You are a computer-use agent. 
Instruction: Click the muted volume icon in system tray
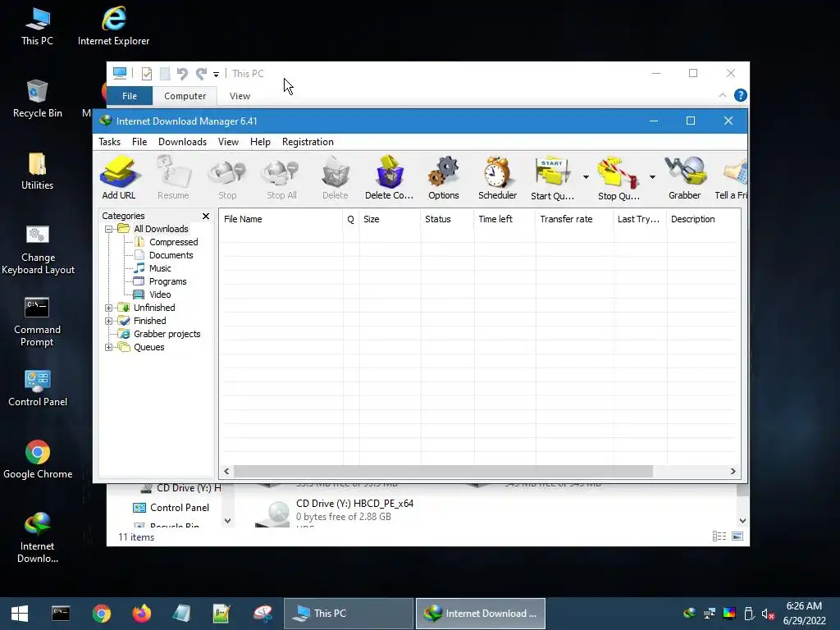tap(768, 614)
